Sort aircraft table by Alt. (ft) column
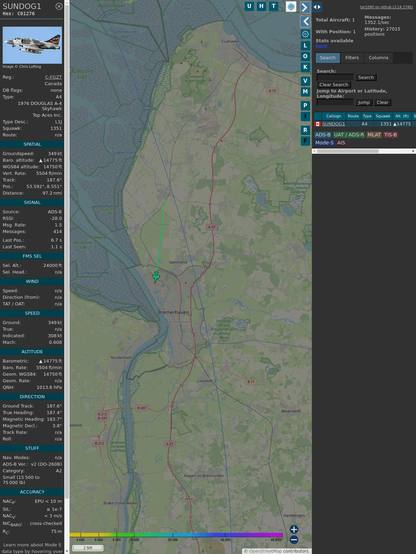Screen dimensions: 416x554 [x=402, y=116]
